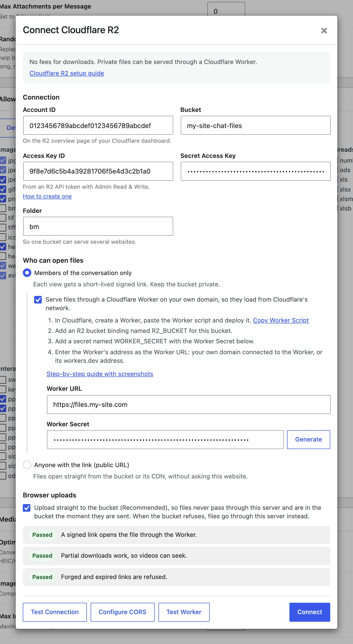Focus the Worker Secret field
Viewport: 353px width, 644px height.
pyautogui.click(x=165, y=440)
